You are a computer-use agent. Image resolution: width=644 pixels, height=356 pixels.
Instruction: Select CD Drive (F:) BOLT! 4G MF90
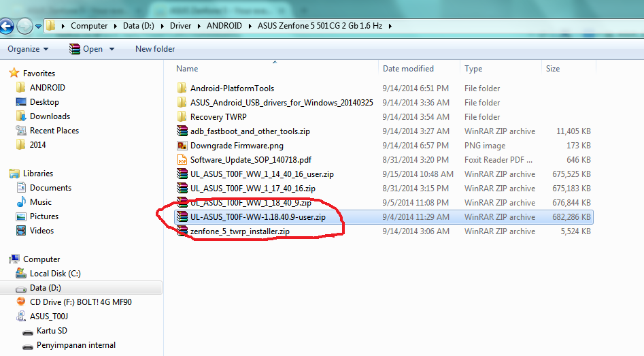coord(80,302)
